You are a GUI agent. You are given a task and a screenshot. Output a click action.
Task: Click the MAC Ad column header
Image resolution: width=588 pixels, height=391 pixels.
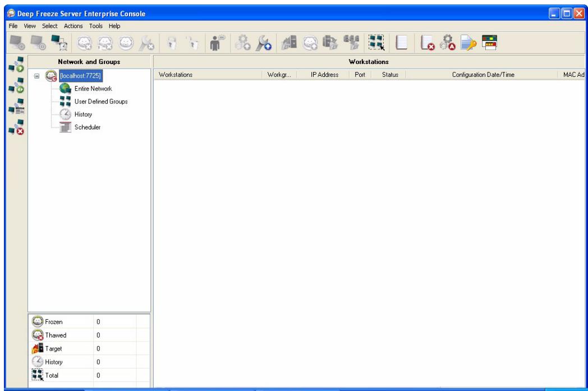pyautogui.click(x=572, y=75)
